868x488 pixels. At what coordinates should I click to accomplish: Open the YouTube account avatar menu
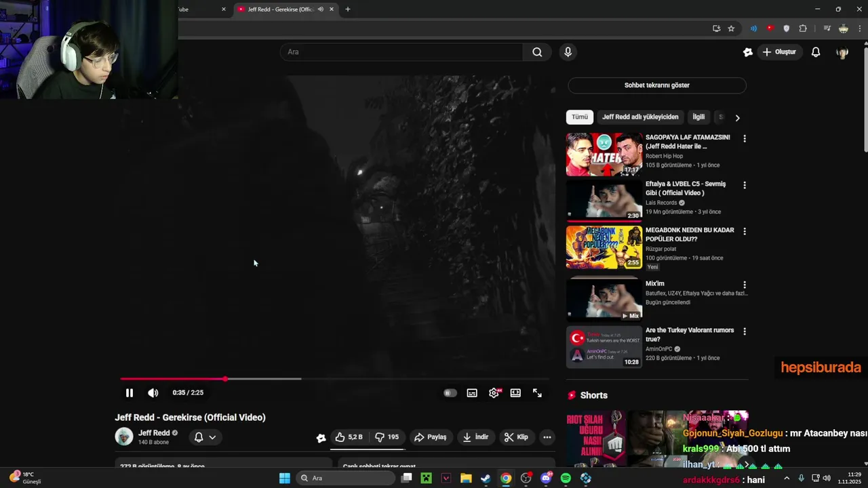click(x=842, y=52)
